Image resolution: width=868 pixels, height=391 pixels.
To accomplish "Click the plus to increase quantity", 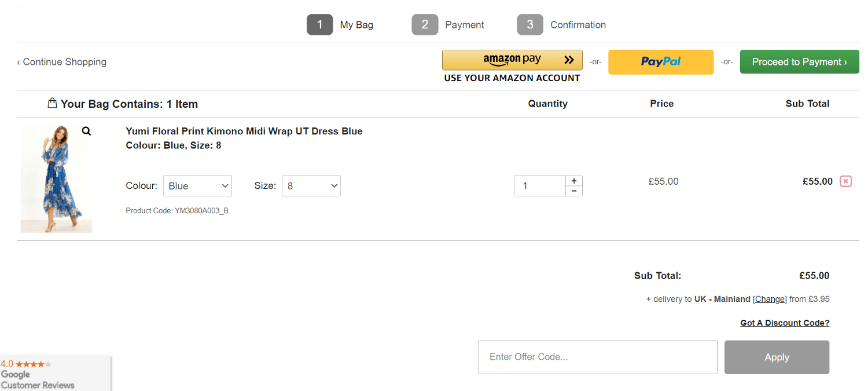I will click(574, 180).
